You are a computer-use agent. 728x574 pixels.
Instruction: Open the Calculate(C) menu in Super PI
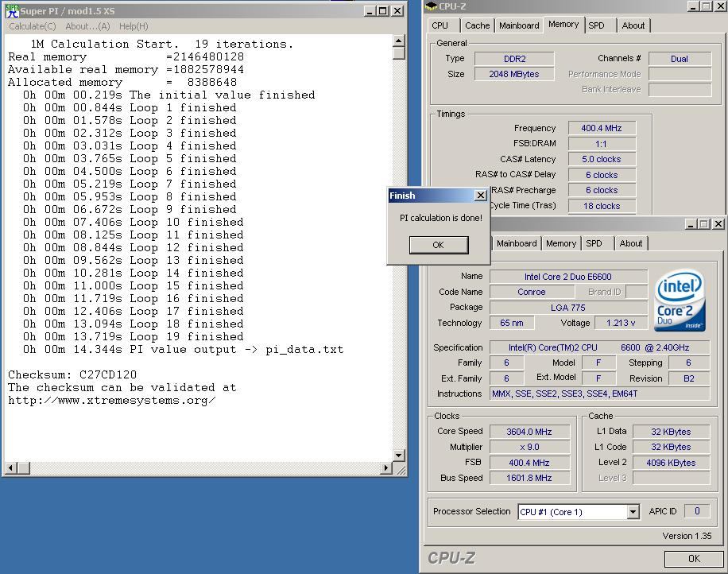(x=33, y=26)
